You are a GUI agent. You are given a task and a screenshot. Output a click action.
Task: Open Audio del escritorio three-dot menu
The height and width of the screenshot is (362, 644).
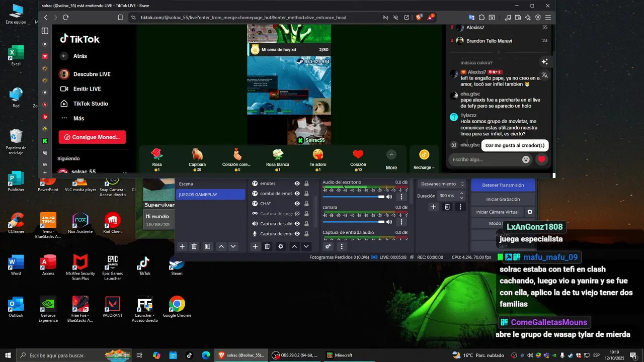[x=401, y=197]
